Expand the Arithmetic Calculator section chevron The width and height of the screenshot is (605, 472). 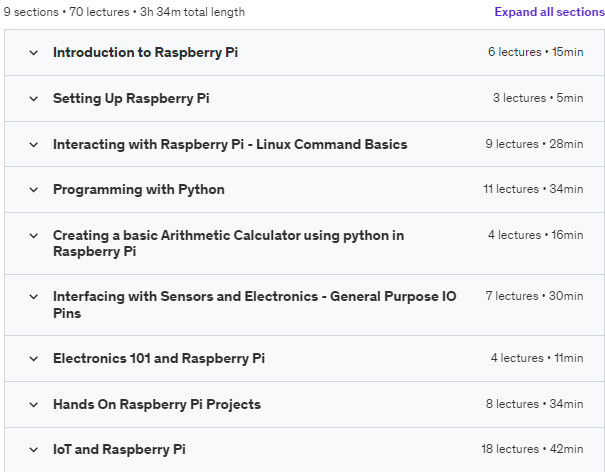(34, 235)
